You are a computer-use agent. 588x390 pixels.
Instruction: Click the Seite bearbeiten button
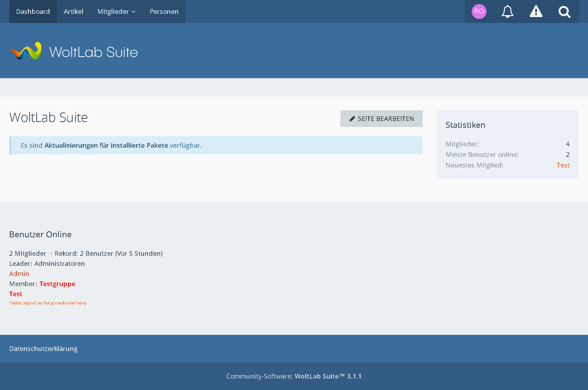pos(381,119)
